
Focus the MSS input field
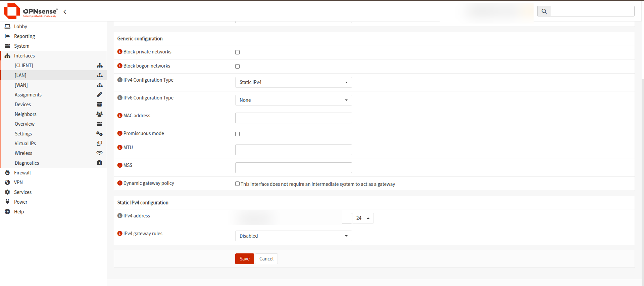point(294,168)
